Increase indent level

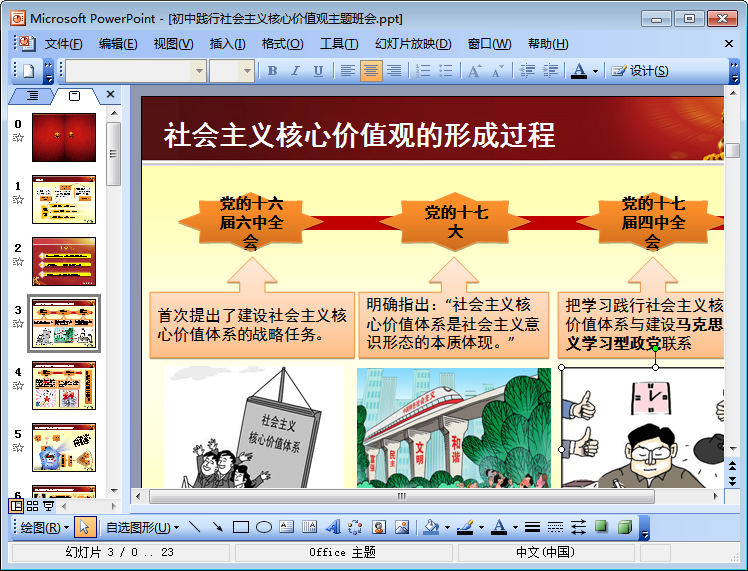550,71
